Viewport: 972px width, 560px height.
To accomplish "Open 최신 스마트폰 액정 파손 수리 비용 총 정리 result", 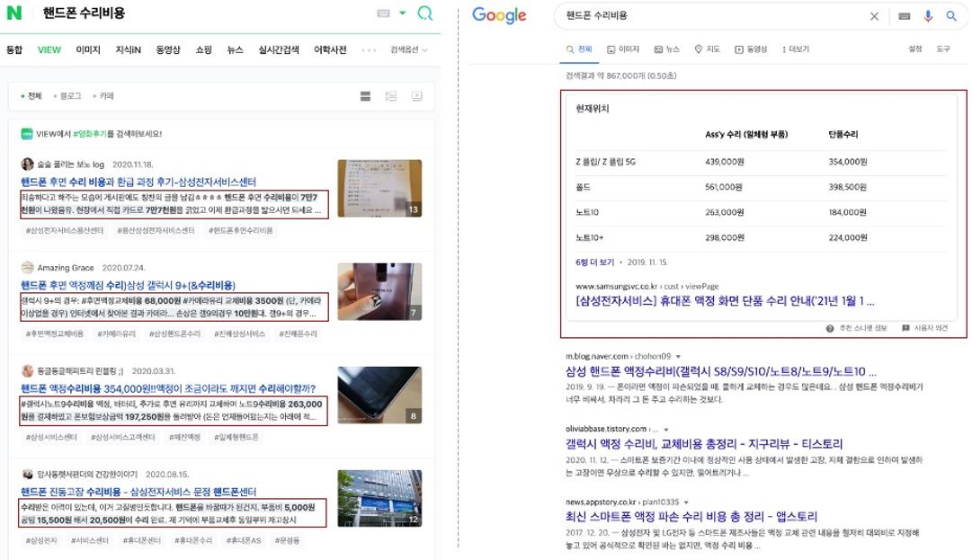I will (x=691, y=517).
